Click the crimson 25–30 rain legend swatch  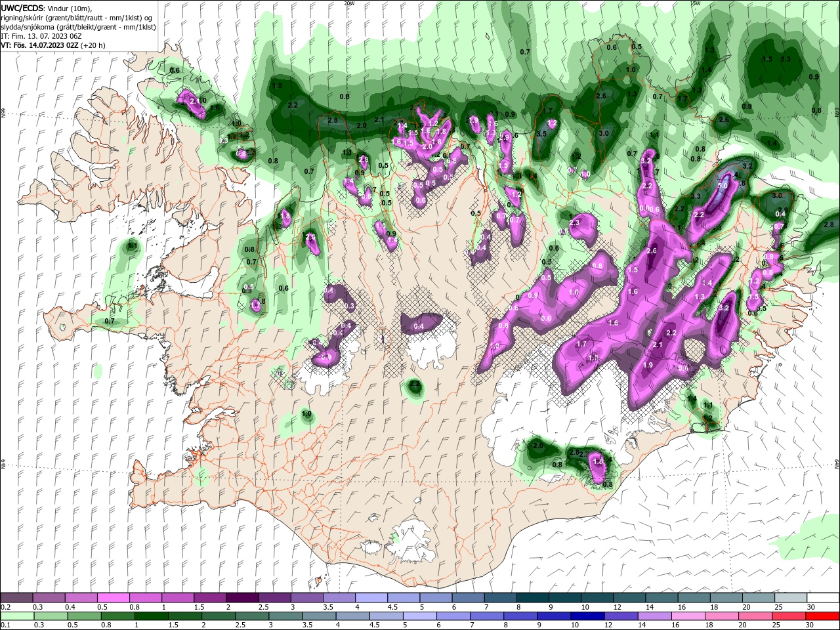(x=789, y=616)
